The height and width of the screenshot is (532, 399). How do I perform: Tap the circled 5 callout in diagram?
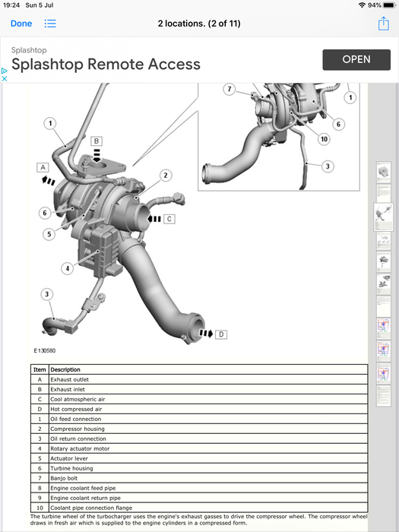click(49, 234)
